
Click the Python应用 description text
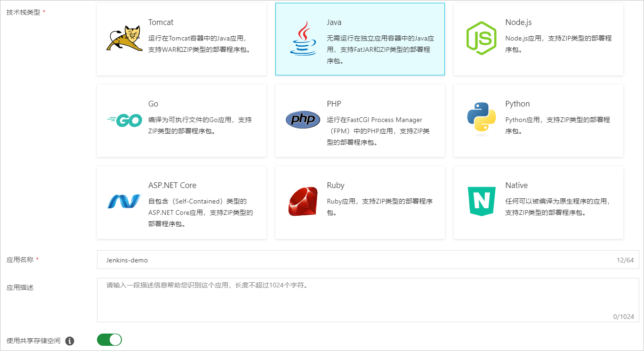tap(557, 125)
